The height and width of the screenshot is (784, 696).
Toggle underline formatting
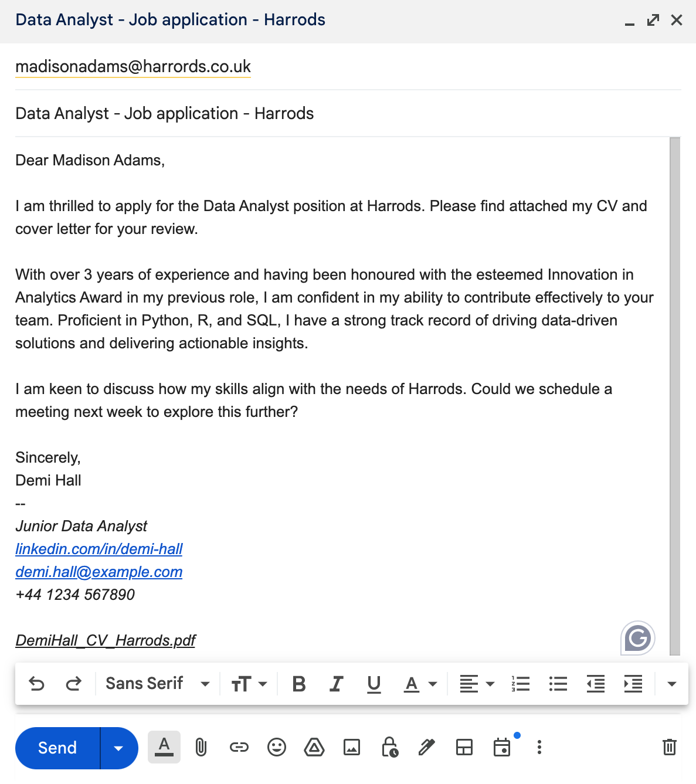pos(374,683)
